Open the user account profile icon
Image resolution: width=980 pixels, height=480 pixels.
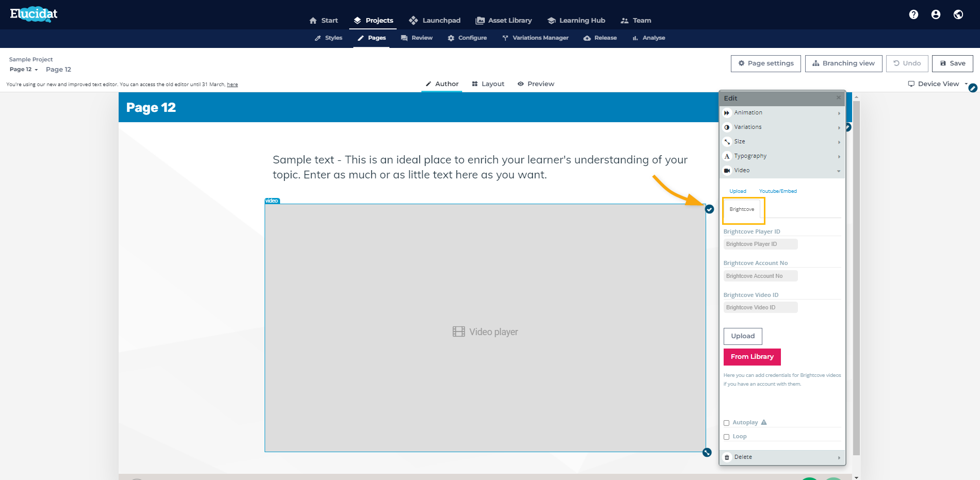[936, 14]
